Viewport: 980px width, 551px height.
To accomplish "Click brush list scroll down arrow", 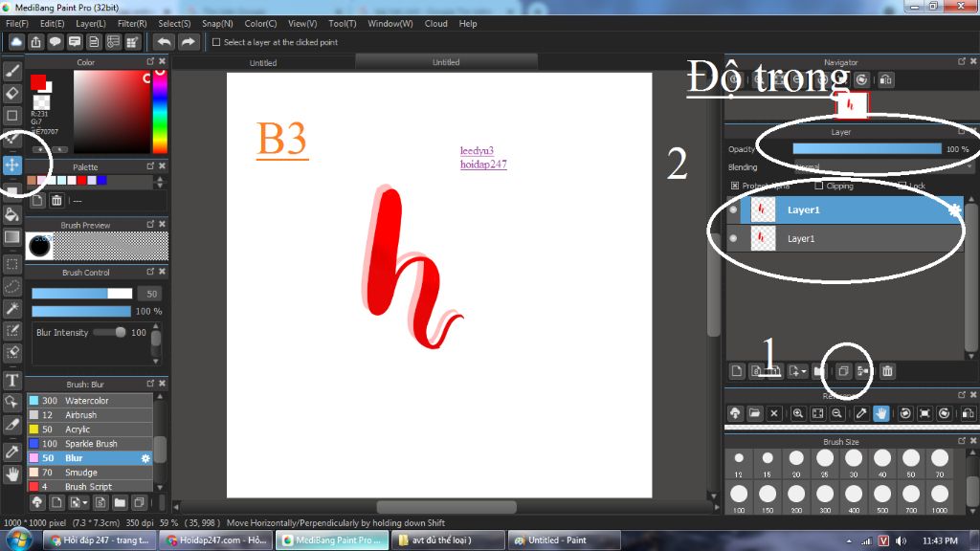I will pos(160,487).
